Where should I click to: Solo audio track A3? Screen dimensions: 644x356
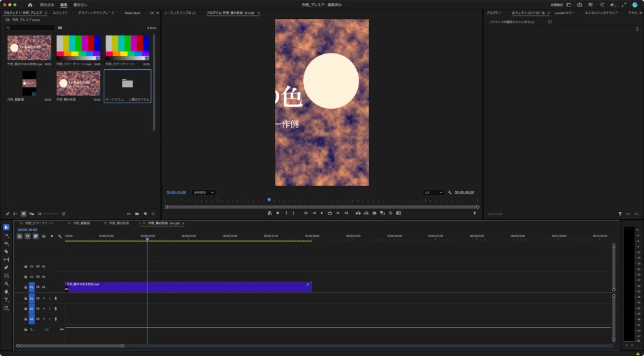(x=50, y=319)
